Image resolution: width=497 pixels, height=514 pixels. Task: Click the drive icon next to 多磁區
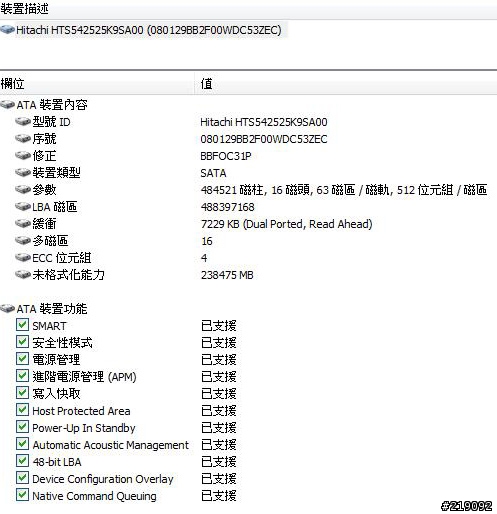click(23, 241)
